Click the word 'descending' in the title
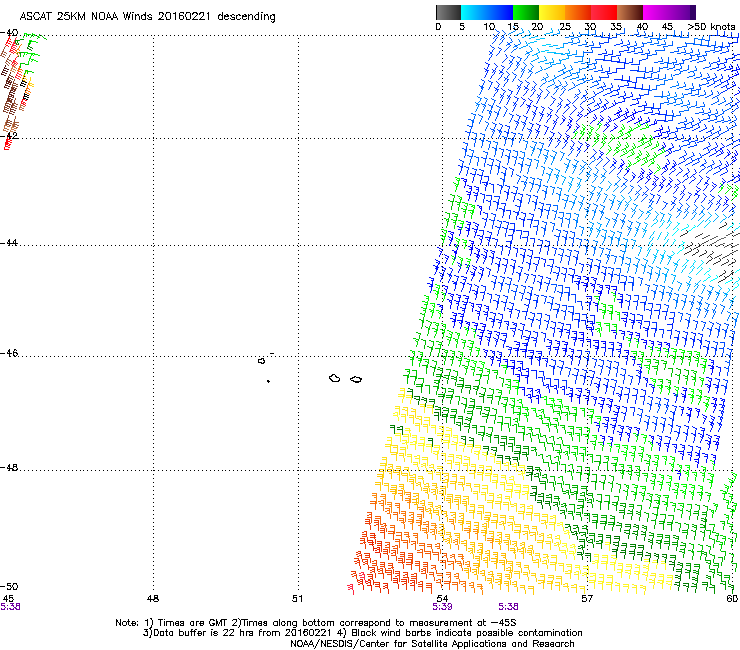 pos(246,17)
